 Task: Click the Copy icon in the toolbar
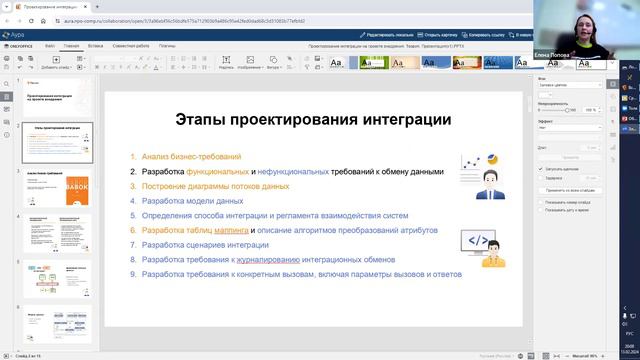pyautogui.click(x=20, y=59)
